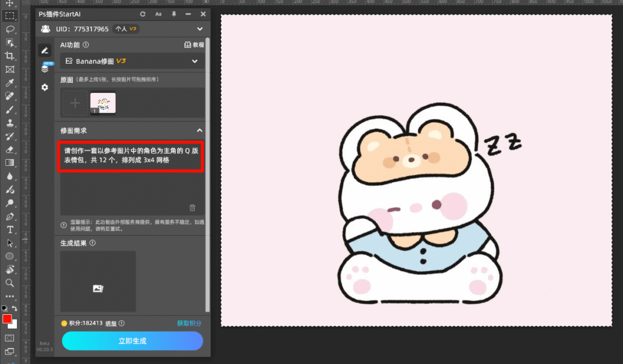This screenshot has height=364, width=623.
Task: Click the red foreground color swatch
Action: [9, 318]
